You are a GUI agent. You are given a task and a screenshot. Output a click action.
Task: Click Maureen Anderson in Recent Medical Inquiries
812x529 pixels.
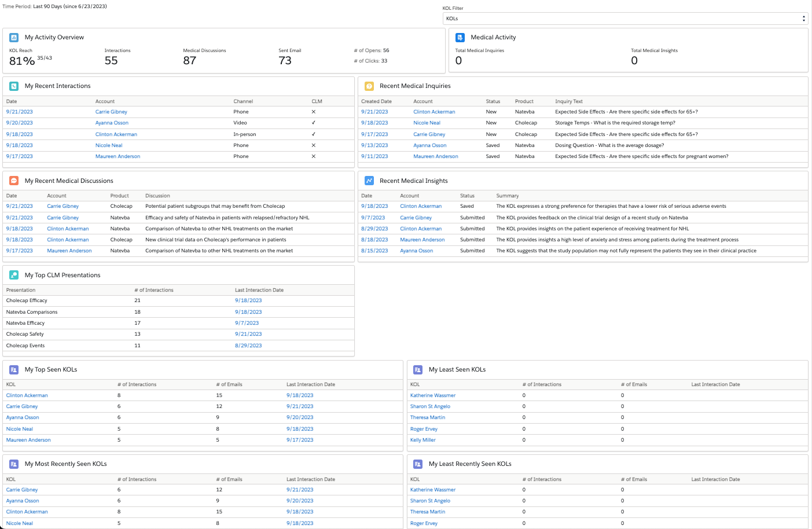click(x=435, y=156)
